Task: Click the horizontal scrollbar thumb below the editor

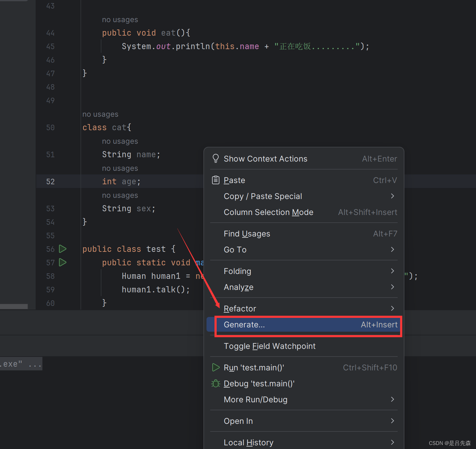Action: tap(14, 306)
